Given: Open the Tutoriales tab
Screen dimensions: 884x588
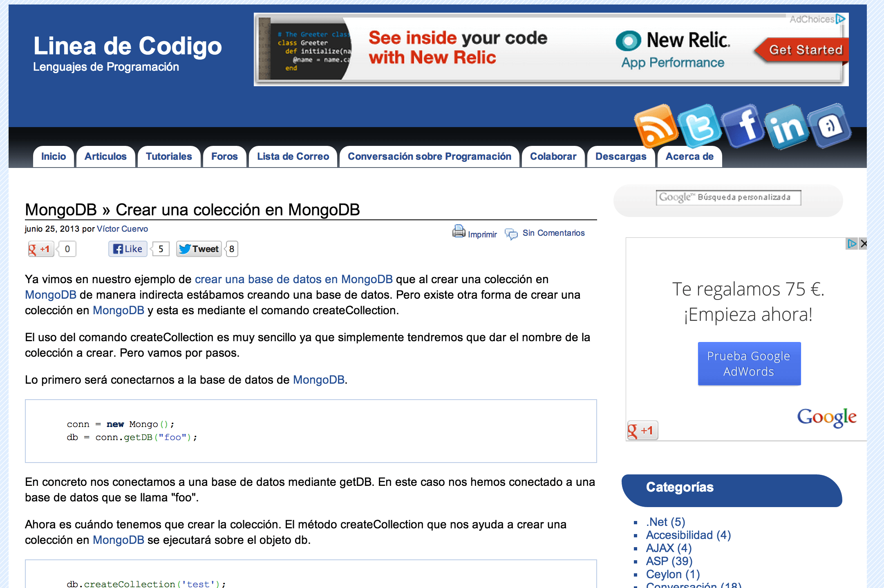Looking at the screenshot, I should click(169, 157).
